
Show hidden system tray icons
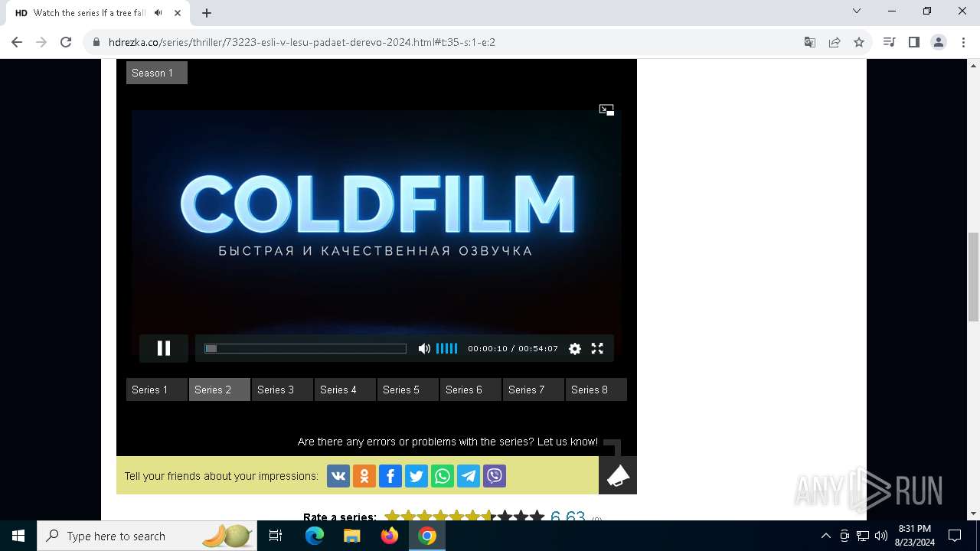(825, 536)
